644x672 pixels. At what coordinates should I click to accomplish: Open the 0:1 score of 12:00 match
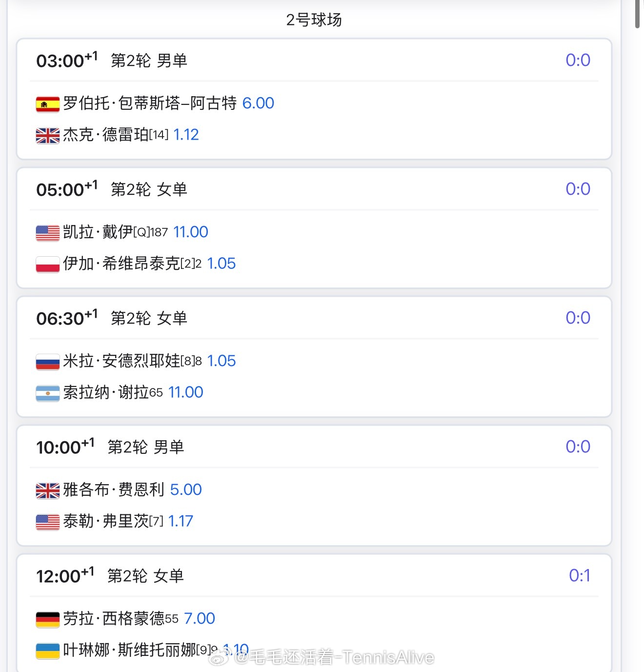click(579, 575)
